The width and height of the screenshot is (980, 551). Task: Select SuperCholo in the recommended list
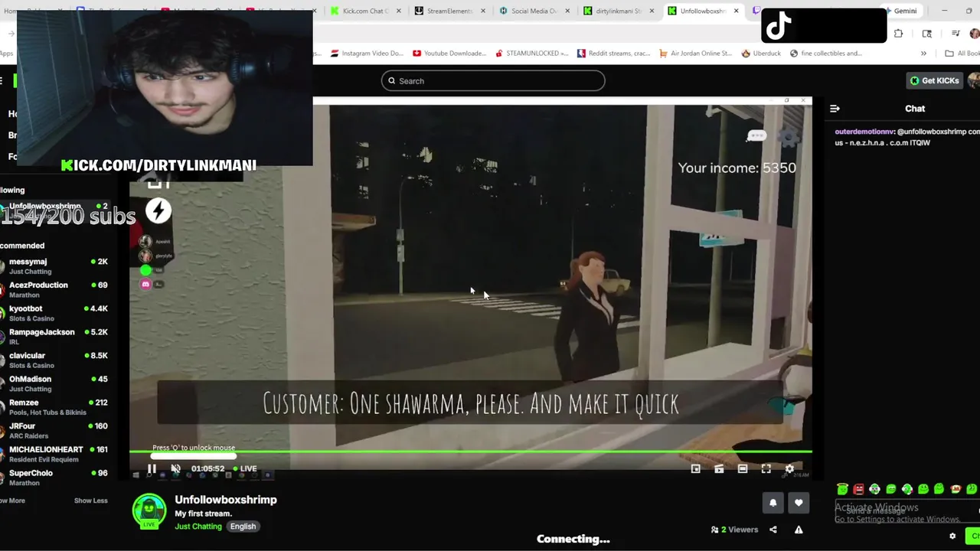point(55,478)
